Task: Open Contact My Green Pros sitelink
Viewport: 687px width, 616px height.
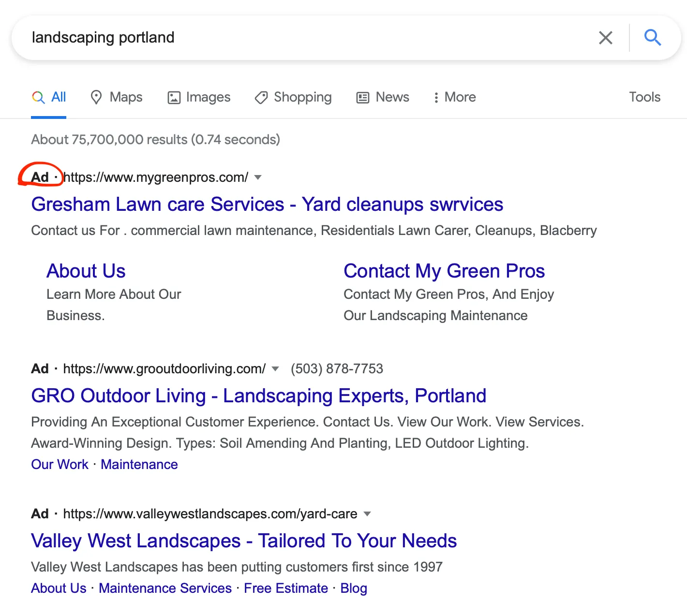Action: click(444, 271)
